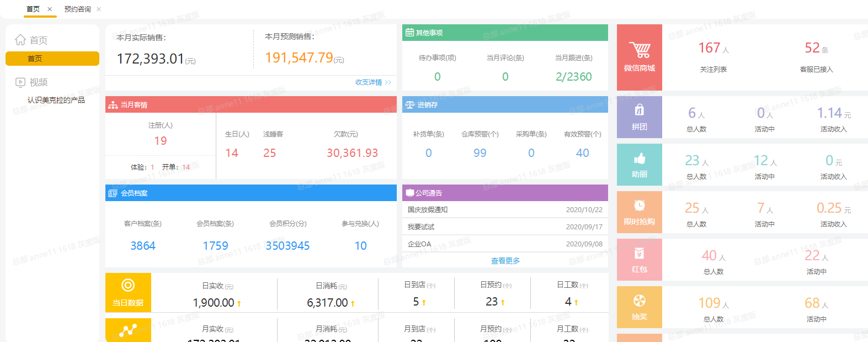Viewport: 868px width, 342px height.
Task: Open the 国庆放假通知 announcement
Action: coord(428,210)
